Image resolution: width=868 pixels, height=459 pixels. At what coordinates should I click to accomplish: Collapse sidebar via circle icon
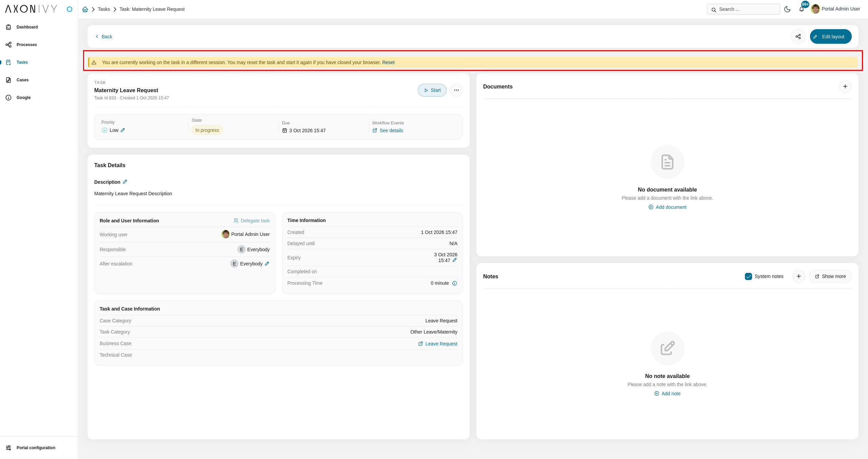70,9
